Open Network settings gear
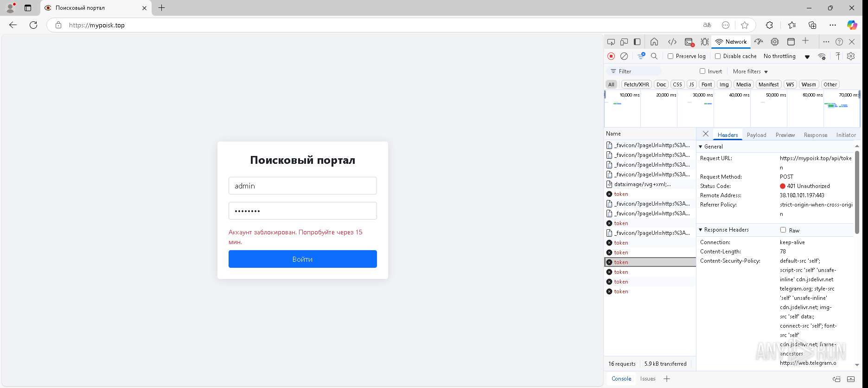The height and width of the screenshot is (388, 868). [851, 56]
